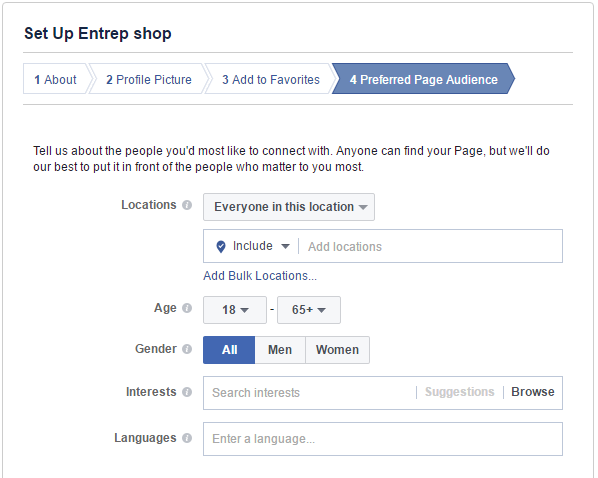Click the Add Bulk Locations link
Screen dimensions: 598x478
point(260,276)
